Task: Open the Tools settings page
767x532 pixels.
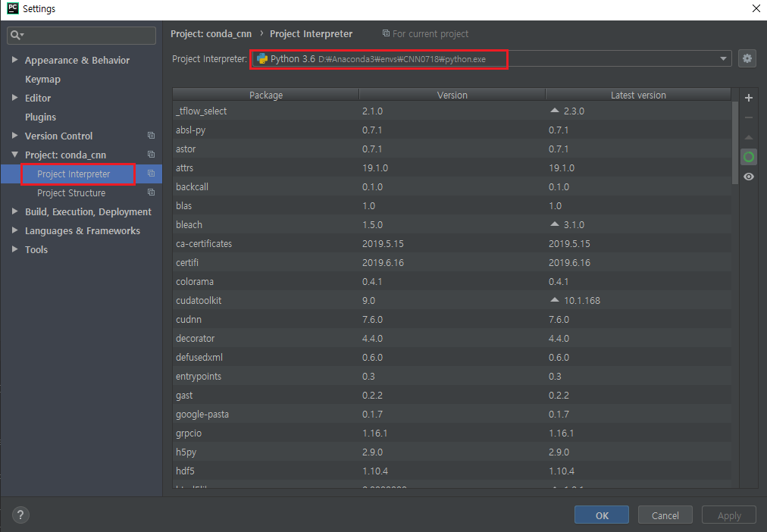Action: coord(36,249)
